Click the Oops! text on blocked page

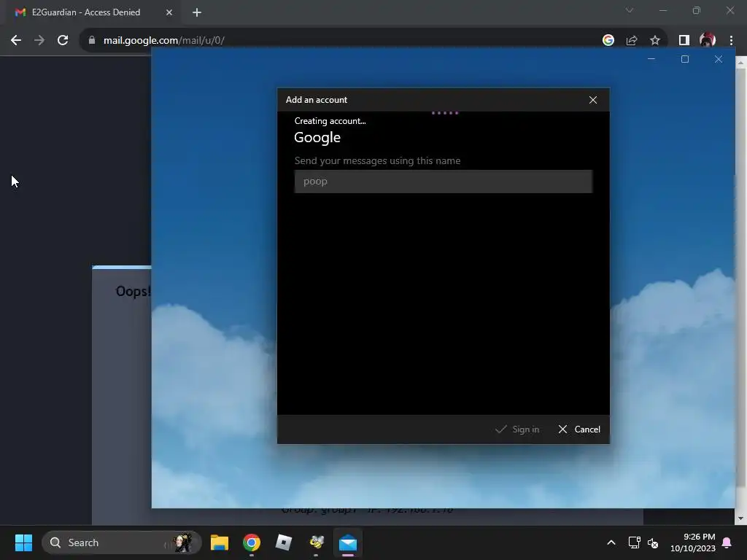click(133, 291)
